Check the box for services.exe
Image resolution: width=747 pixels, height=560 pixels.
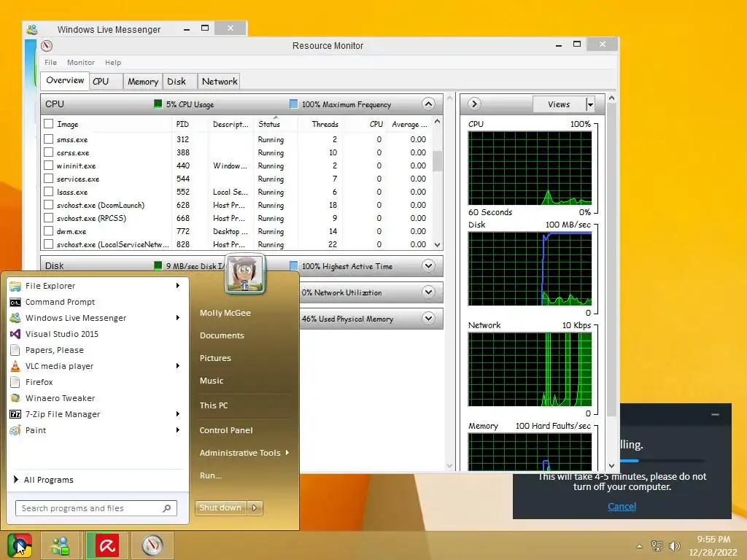[x=48, y=179]
